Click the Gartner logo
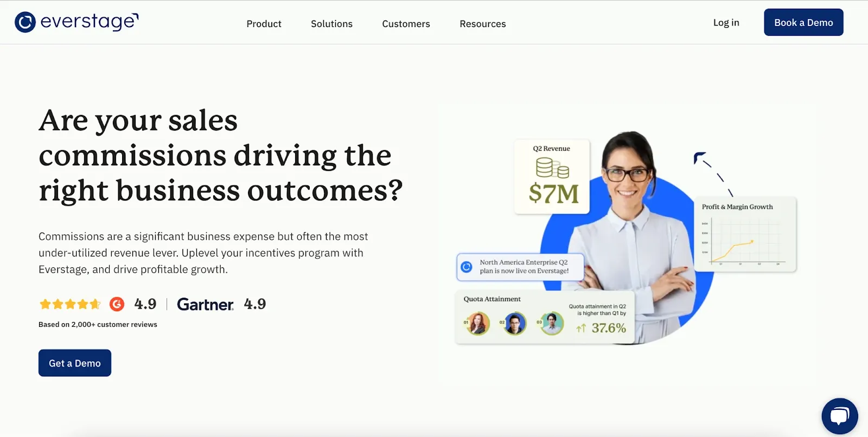Image resolution: width=868 pixels, height=437 pixels. (x=205, y=304)
